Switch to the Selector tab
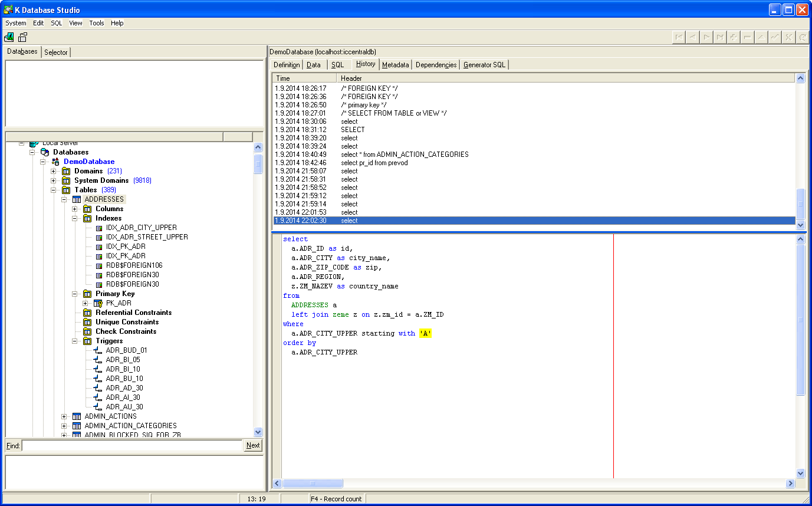The image size is (812, 506). (56, 52)
